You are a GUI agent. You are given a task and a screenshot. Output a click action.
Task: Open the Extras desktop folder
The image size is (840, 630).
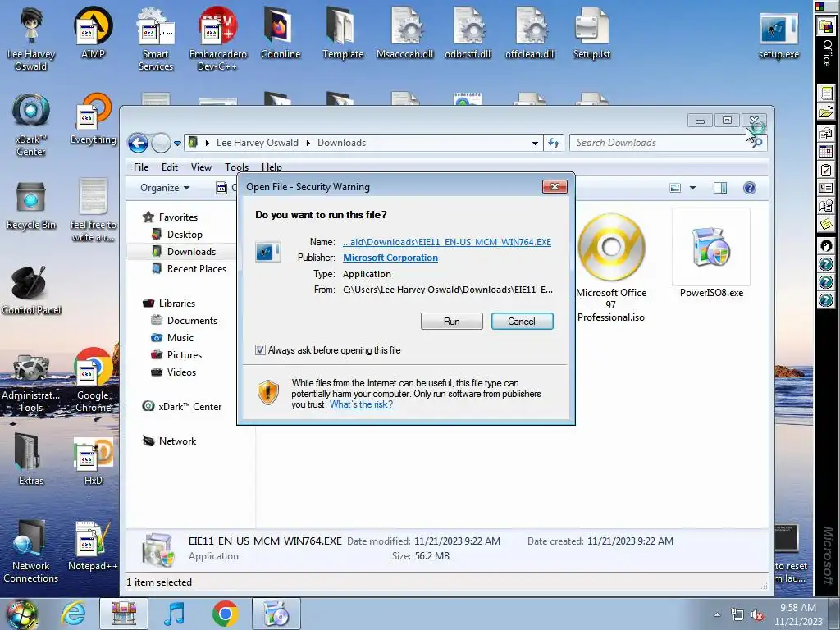click(31, 459)
